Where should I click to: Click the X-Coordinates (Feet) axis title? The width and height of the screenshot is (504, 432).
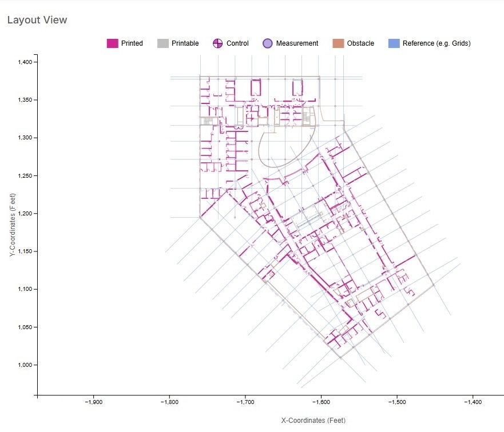point(313,421)
